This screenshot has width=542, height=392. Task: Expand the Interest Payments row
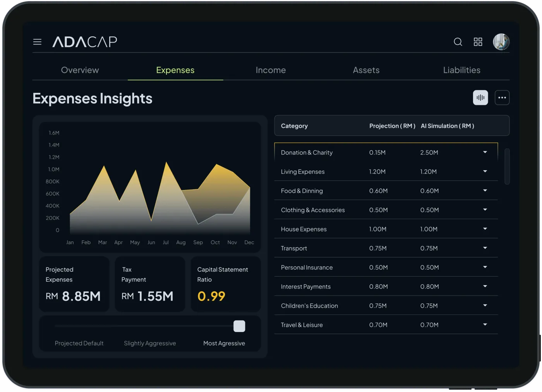[485, 286]
